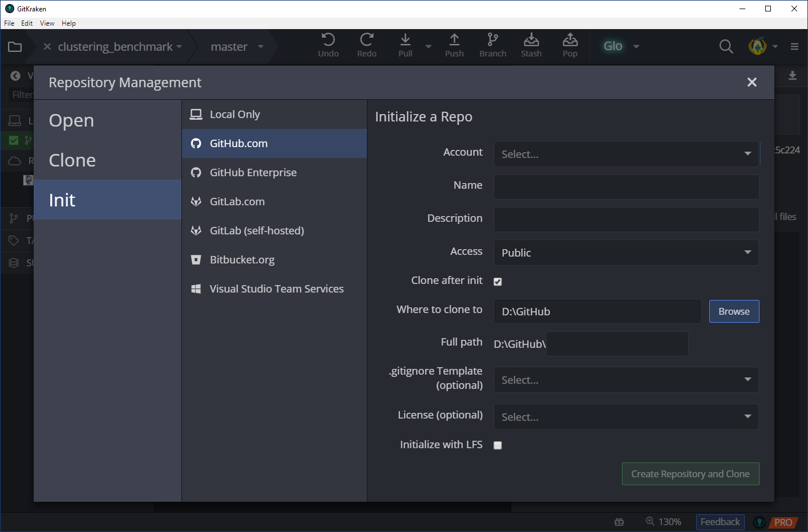Viewport: 808px width, 532px height.
Task: Click the user profile avatar icon
Action: 757,46
